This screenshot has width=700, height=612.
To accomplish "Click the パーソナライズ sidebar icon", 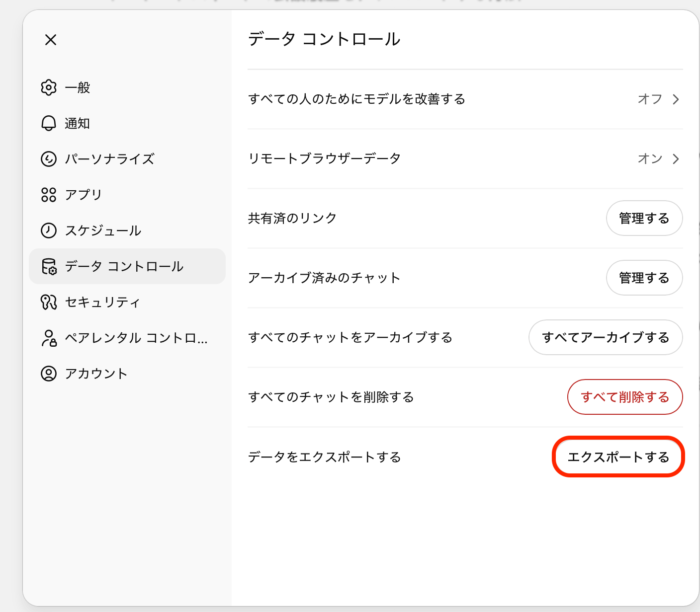I will coord(49,159).
